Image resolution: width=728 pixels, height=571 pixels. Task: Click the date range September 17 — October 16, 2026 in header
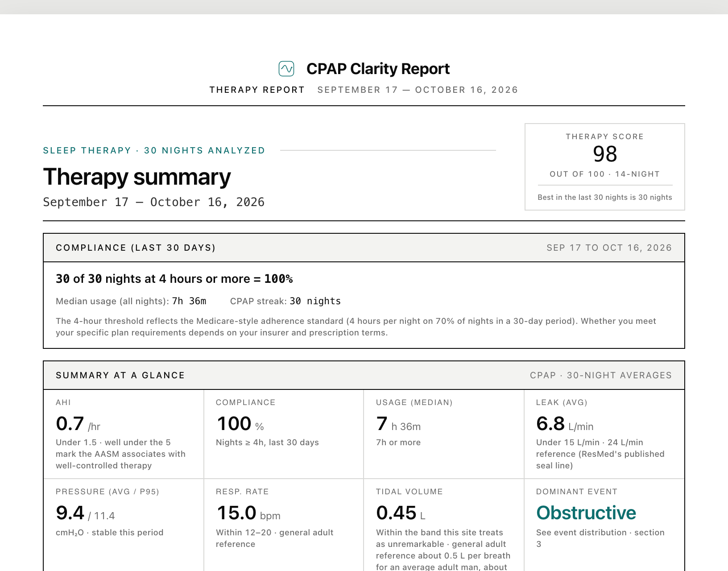(x=418, y=90)
